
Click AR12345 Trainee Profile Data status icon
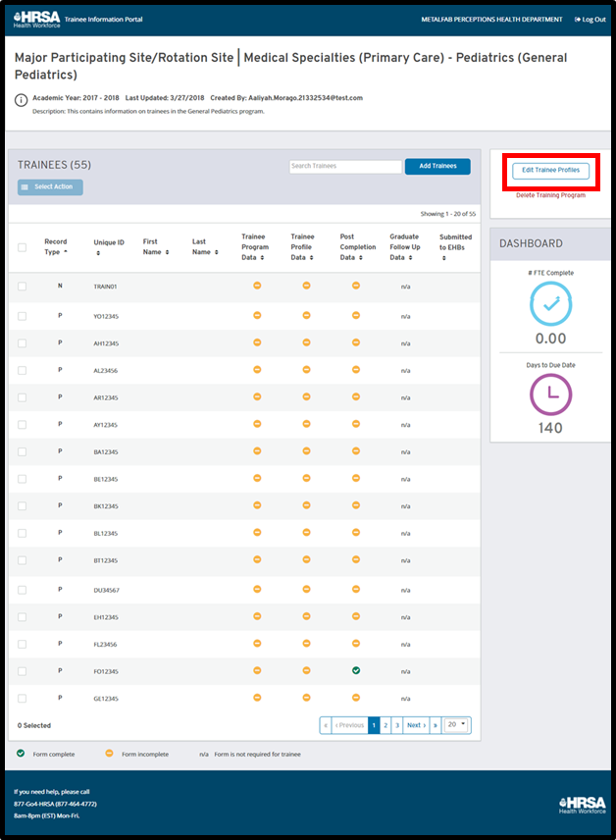click(x=306, y=397)
